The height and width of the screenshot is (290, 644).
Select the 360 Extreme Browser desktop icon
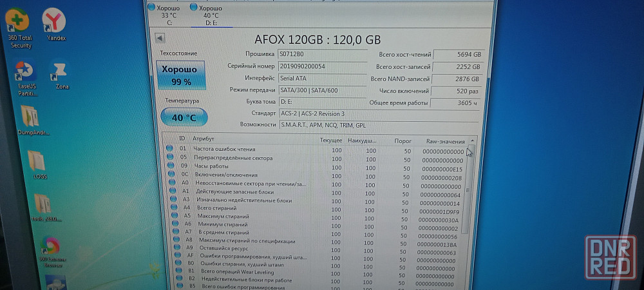(52, 251)
